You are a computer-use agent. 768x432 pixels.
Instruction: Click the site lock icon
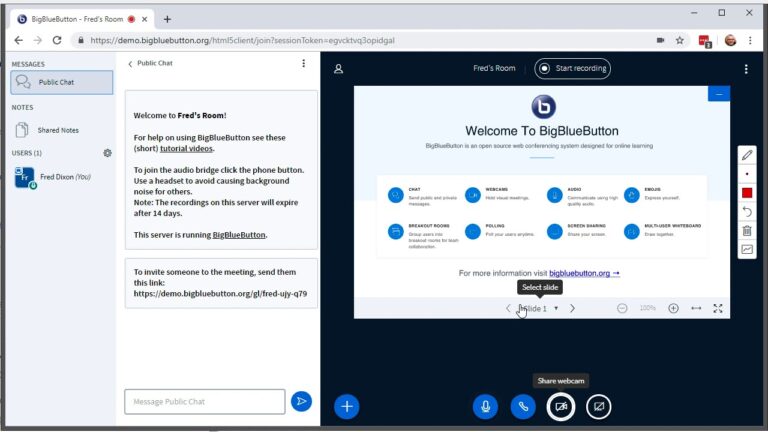pos(81,40)
